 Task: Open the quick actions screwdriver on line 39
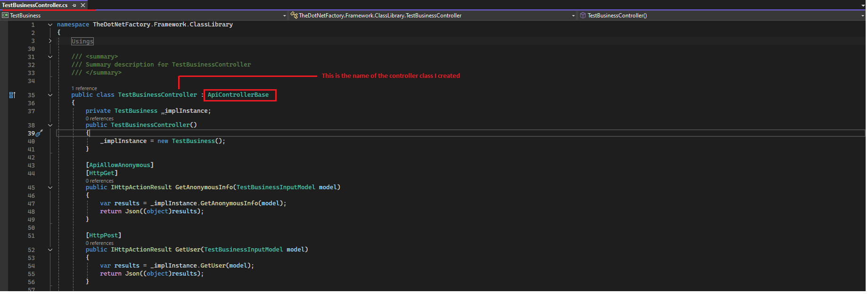click(x=40, y=133)
